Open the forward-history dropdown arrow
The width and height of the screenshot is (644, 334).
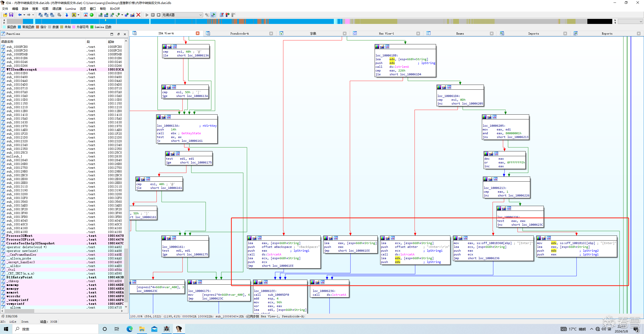coord(33,15)
